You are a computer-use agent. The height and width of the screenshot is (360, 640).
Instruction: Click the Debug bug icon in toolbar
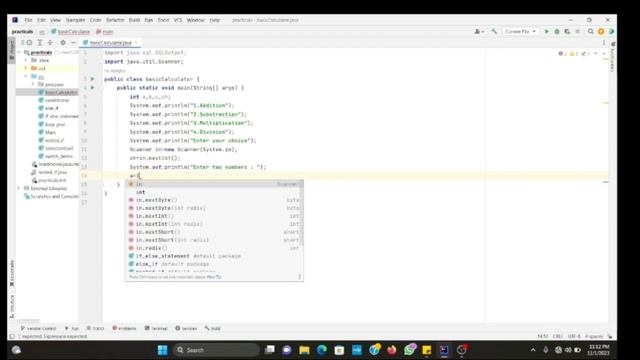pyautogui.click(x=557, y=31)
